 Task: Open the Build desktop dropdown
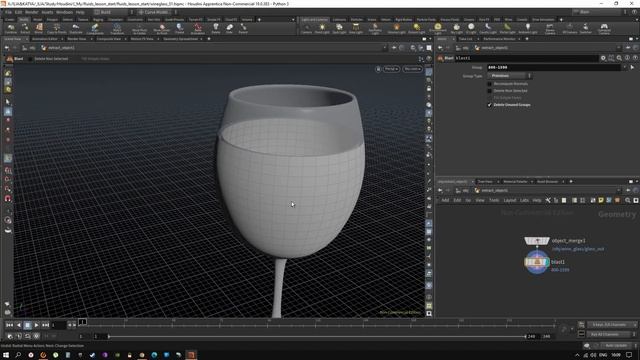(113, 12)
